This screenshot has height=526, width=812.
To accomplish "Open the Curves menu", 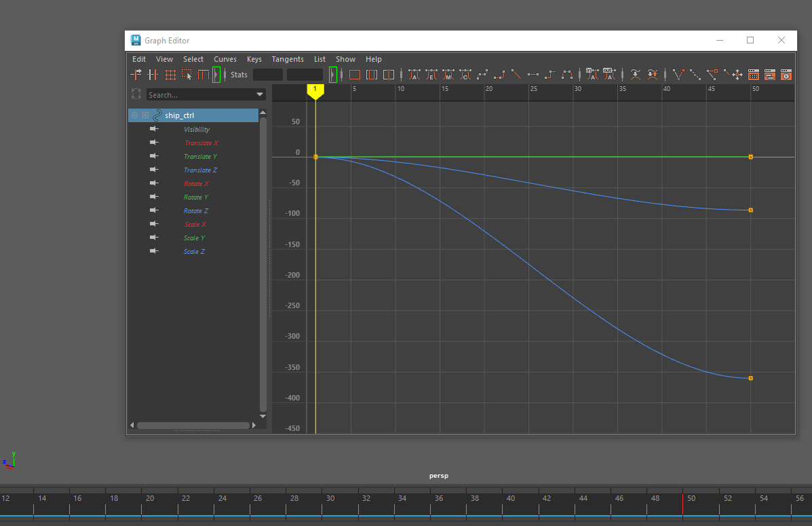I will pyautogui.click(x=225, y=59).
